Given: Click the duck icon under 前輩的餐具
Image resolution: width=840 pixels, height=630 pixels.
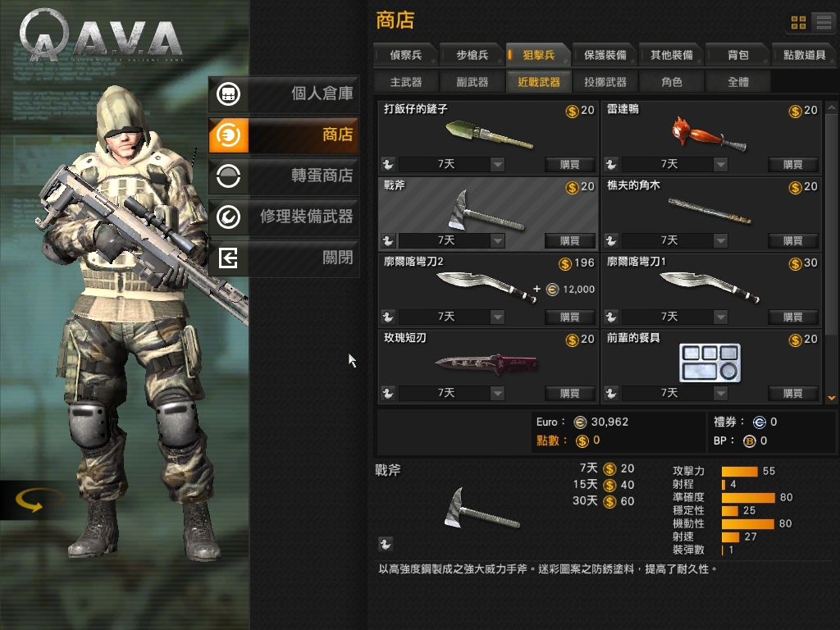Looking at the screenshot, I should coord(610,393).
